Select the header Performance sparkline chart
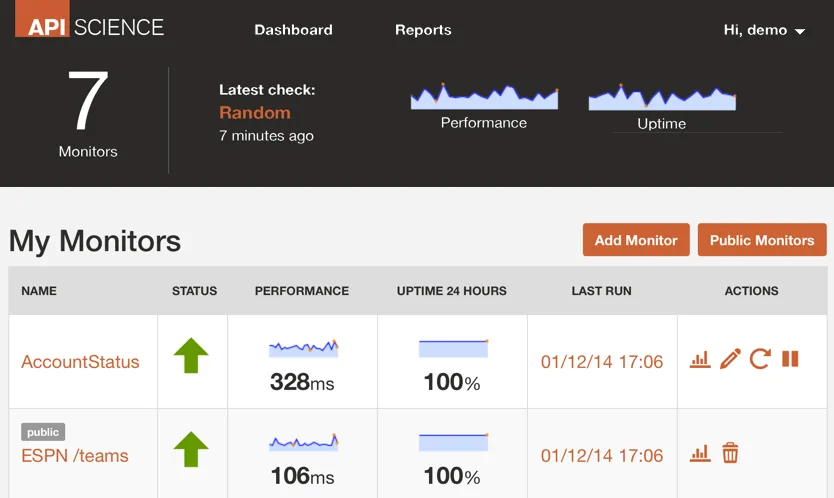 pos(485,96)
